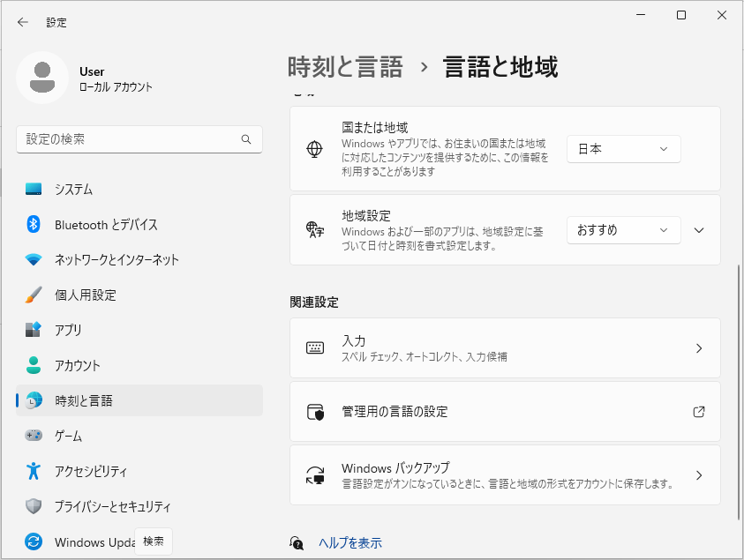This screenshot has width=744, height=560.
Task: Select Bluetooth とデバイス in sidebar
Action: (139, 224)
